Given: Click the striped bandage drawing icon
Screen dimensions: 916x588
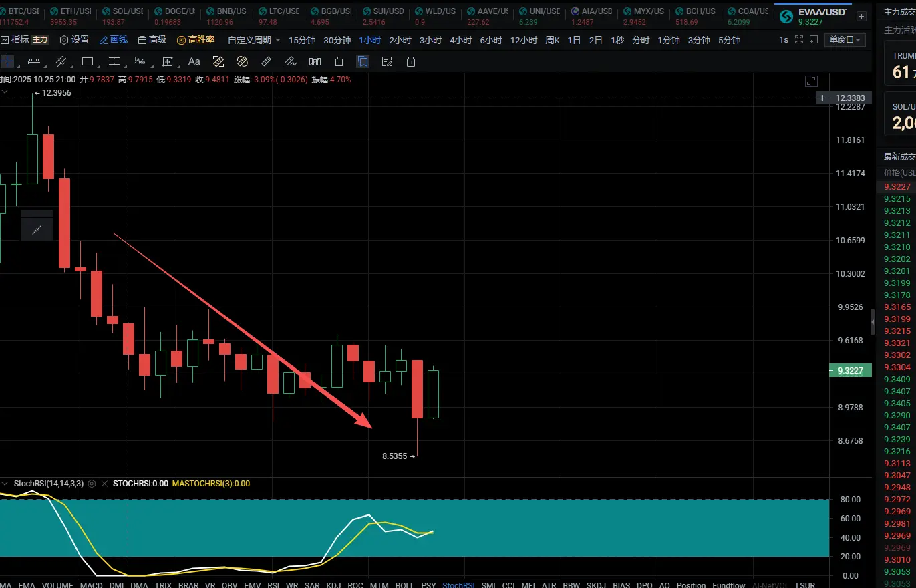Looking at the screenshot, I should coord(243,61).
